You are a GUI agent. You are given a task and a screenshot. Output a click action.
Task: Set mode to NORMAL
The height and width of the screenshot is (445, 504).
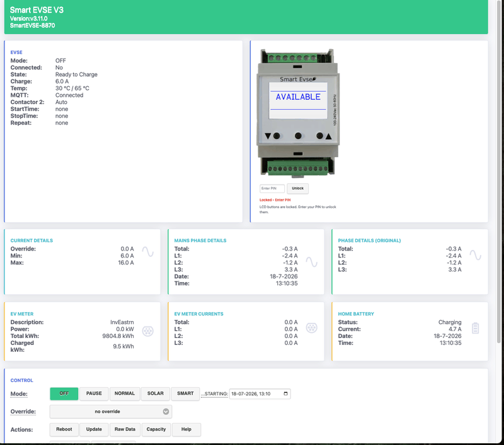pyautogui.click(x=125, y=393)
